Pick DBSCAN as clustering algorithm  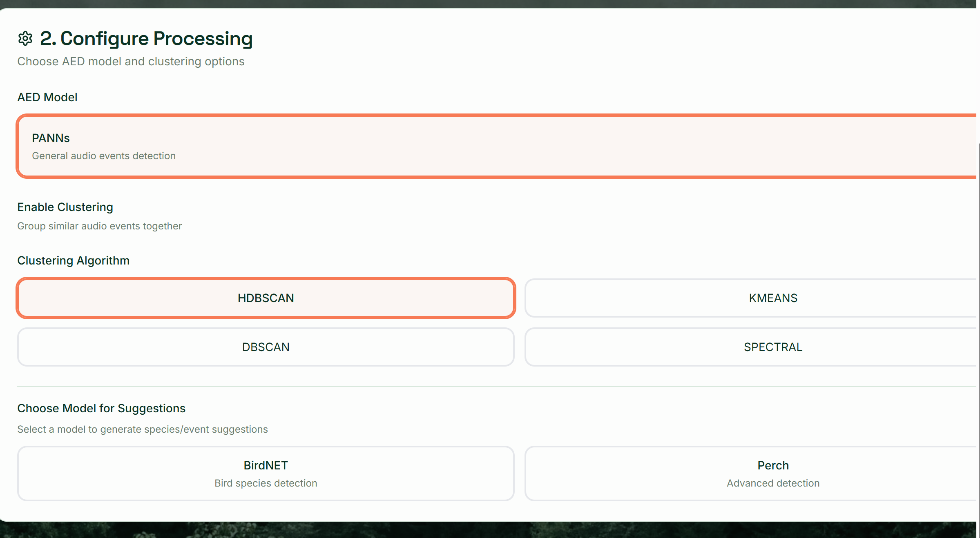click(266, 347)
